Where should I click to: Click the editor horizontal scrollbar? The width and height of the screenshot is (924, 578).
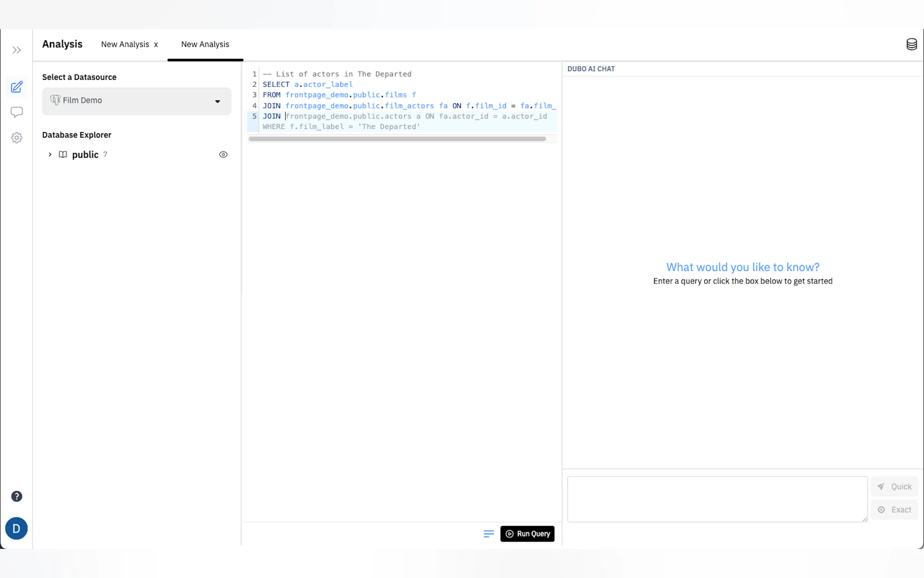tap(397, 139)
